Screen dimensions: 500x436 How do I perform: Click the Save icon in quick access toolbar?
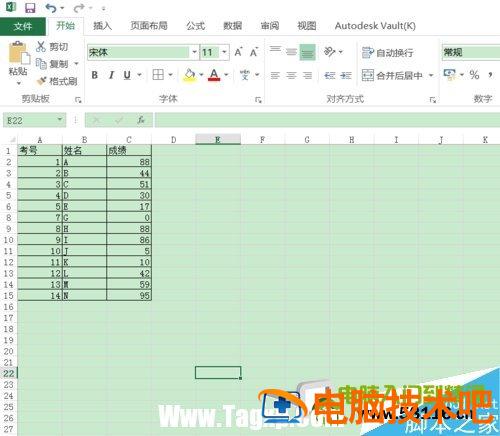[30, 8]
